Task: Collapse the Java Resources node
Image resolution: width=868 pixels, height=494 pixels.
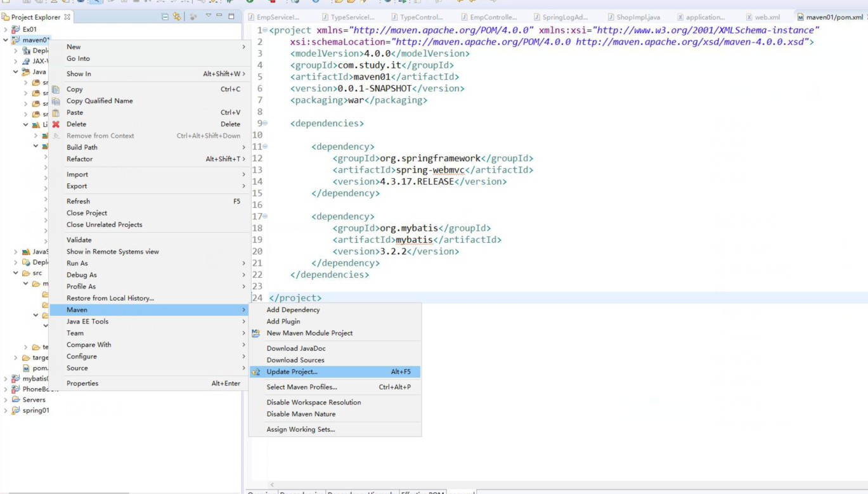Action: pyautogui.click(x=16, y=72)
